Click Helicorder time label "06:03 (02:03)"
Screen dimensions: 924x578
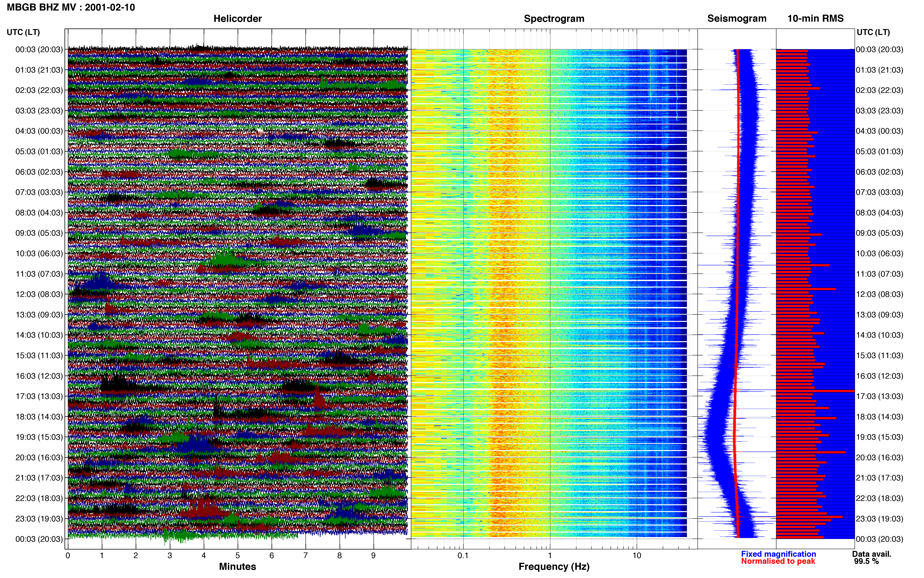click(x=39, y=172)
